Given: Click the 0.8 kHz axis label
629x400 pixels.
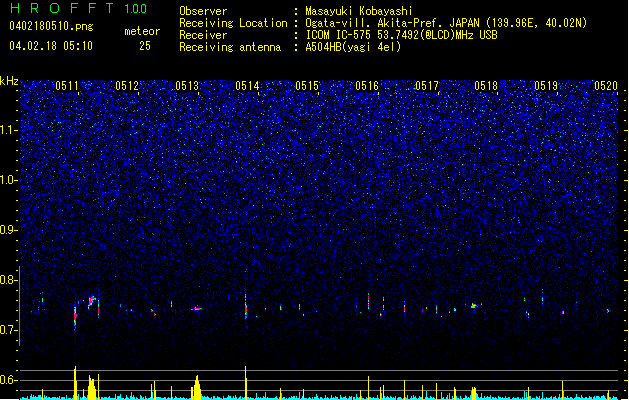Looking at the screenshot, I should coord(8,280).
